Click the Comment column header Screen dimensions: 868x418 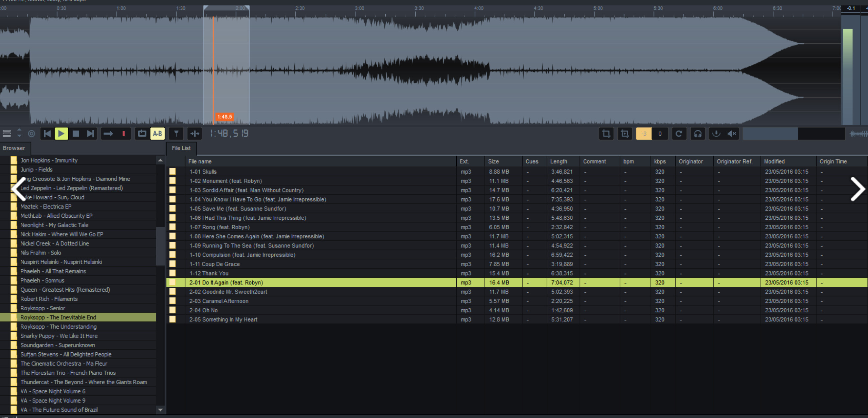click(x=600, y=161)
